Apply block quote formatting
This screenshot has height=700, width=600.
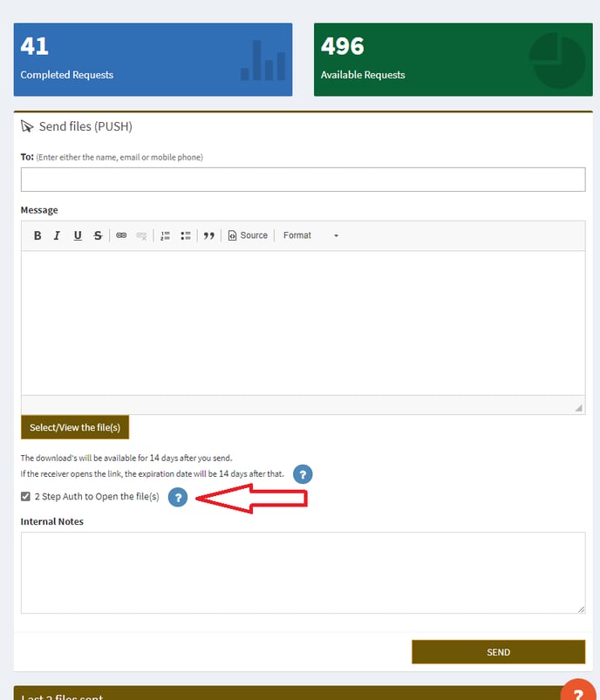209,235
